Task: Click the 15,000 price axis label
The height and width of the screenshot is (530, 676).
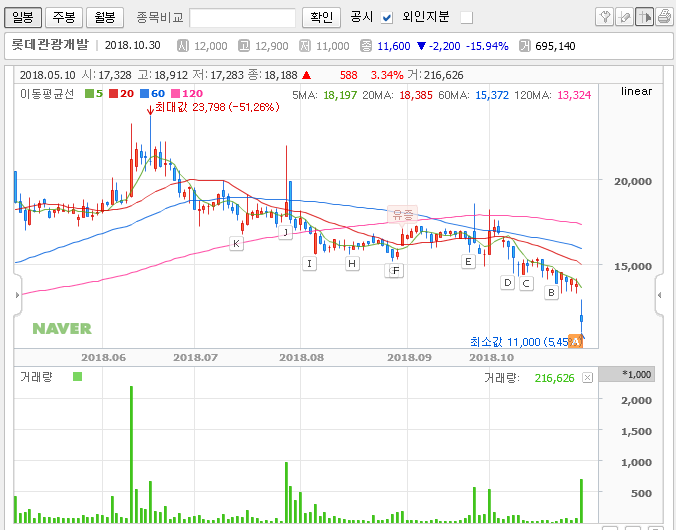Action: click(x=633, y=266)
